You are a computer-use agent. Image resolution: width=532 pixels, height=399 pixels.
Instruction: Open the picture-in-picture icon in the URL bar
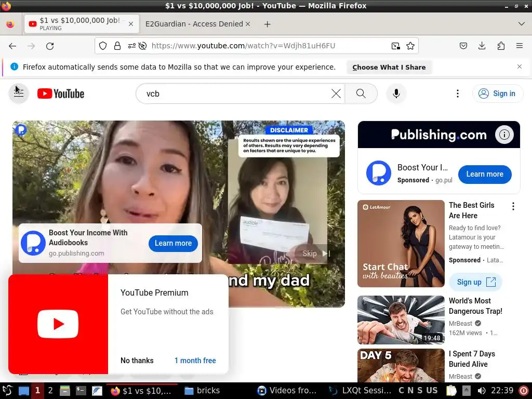tap(395, 46)
